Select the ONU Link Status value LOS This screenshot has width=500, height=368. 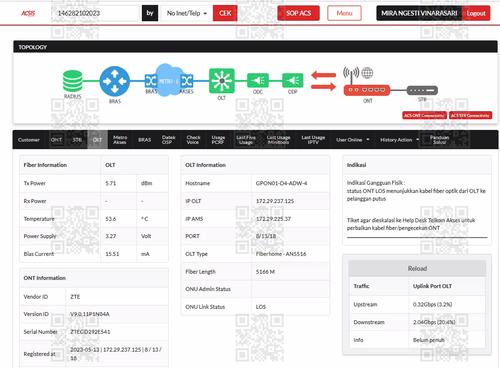(x=261, y=307)
